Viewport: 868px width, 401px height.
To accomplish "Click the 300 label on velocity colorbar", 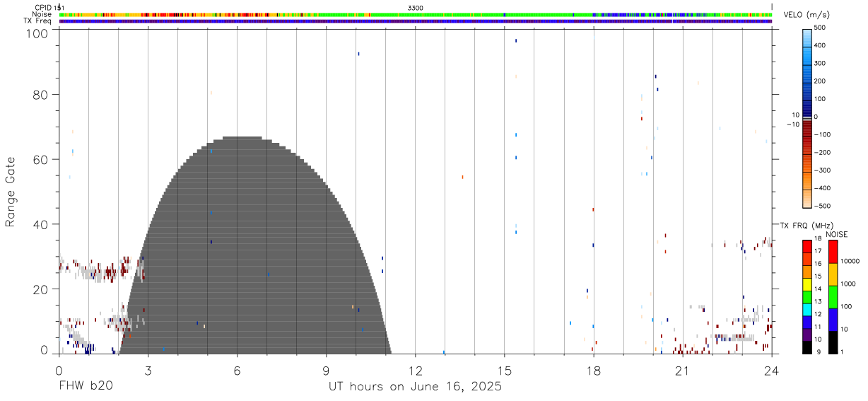I will point(821,63).
